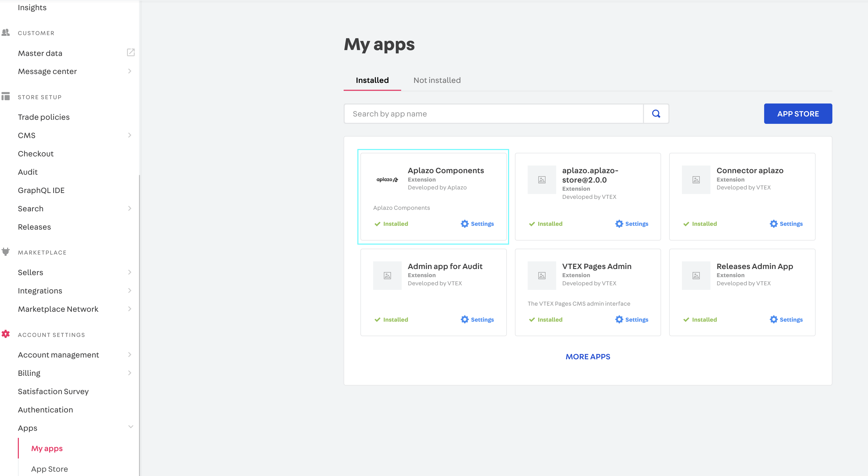This screenshot has width=868, height=476.
Task: Focus the Search by app name field
Action: [493, 114]
